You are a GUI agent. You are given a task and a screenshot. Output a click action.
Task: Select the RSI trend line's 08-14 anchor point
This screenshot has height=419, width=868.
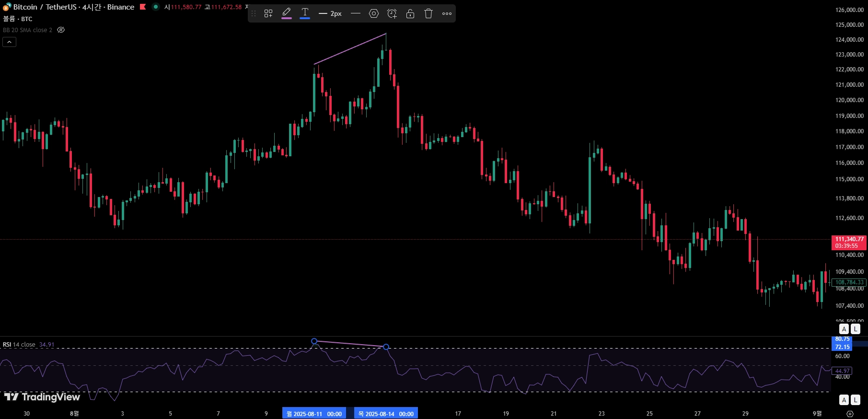click(386, 347)
